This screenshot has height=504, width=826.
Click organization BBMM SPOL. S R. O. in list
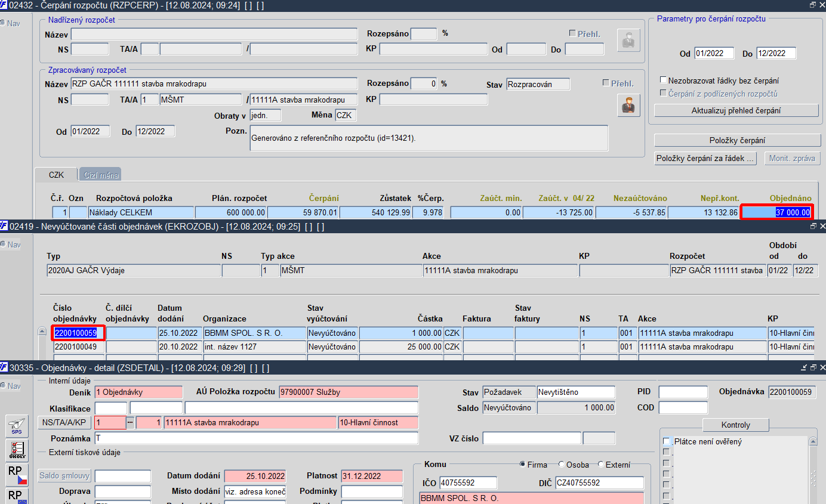[254, 333]
